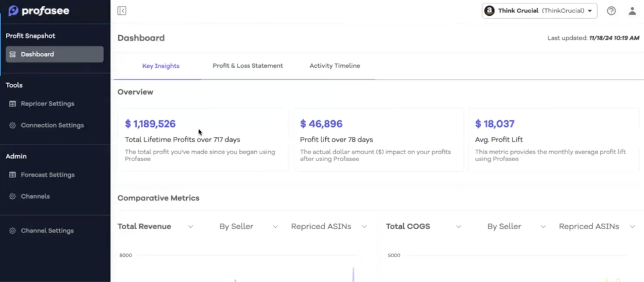
Task: Click the Total Lifetime Profits overview card
Action: [203, 140]
